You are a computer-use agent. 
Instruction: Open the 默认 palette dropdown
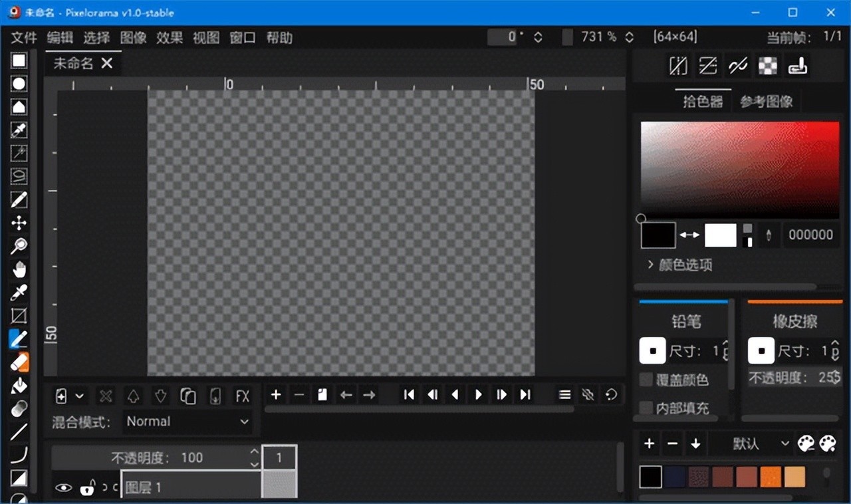click(753, 443)
